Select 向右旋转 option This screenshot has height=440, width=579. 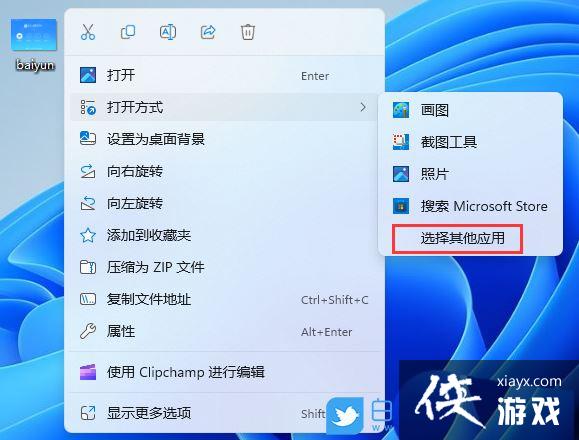pos(224,171)
